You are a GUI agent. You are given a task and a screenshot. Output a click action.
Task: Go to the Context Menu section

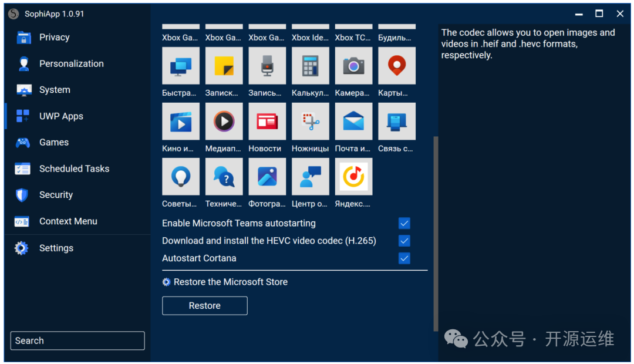[x=68, y=221]
